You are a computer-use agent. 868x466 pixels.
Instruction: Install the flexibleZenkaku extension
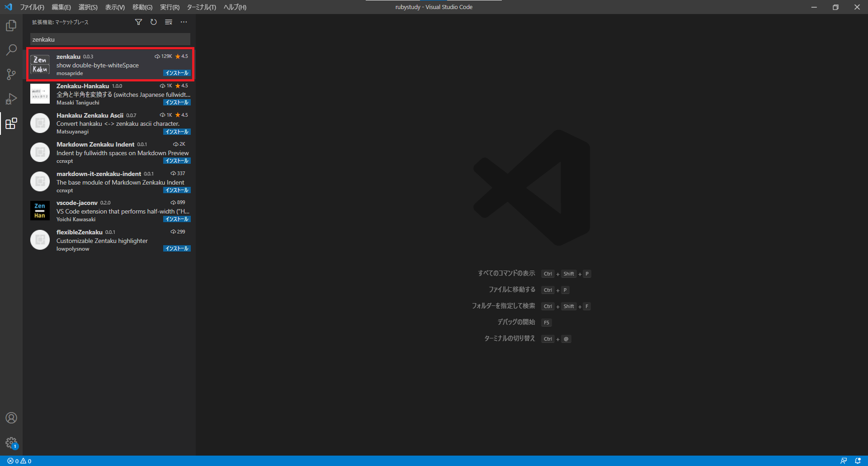(x=177, y=248)
